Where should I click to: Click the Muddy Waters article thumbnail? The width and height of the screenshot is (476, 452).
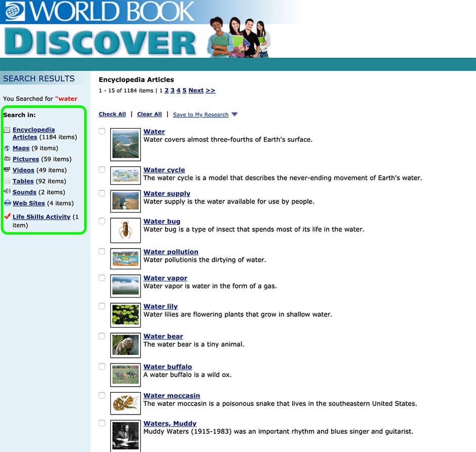pyautogui.click(x=125, y=434)
